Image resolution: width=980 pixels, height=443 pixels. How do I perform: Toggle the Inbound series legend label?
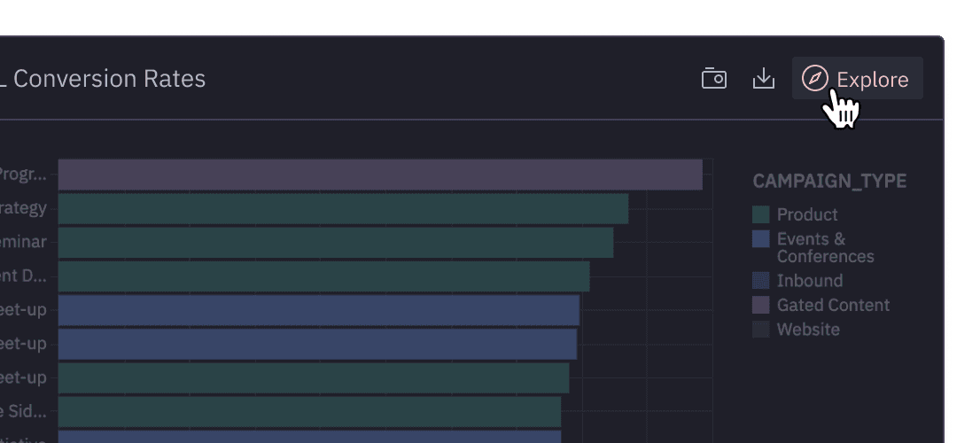[809, 281]
